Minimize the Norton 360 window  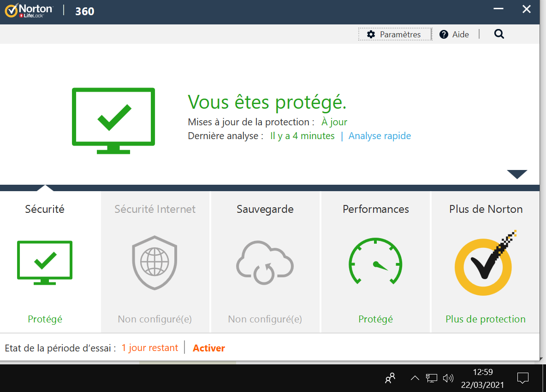pos(499,9)
